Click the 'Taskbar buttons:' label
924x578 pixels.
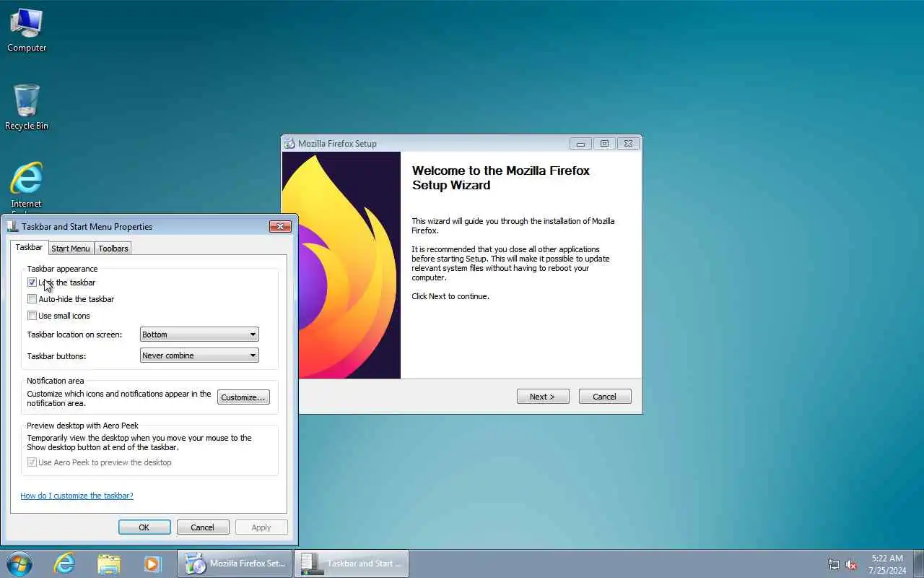(x=56, y=356)
